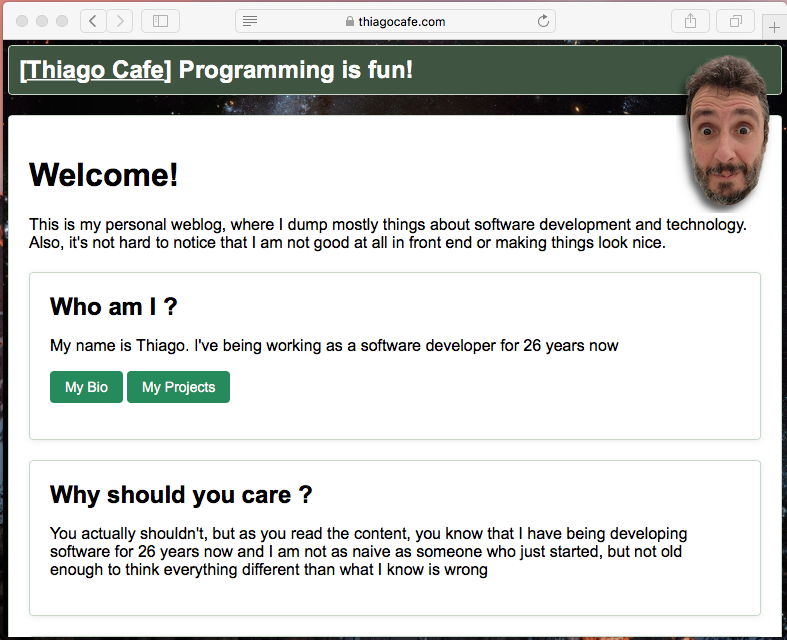The image size is (787, 640).
Task: Enter full screen with the zoom button
Action: [62, 21]
